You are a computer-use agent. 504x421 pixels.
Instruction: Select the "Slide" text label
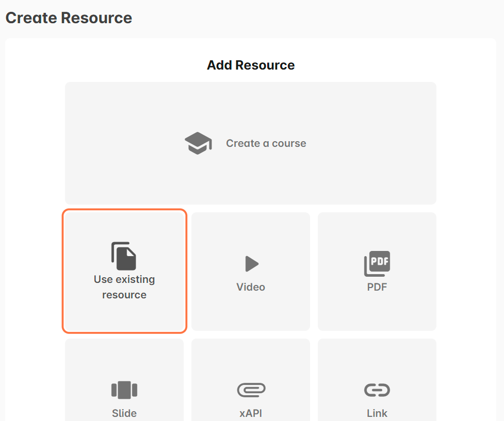coord(124,413)
